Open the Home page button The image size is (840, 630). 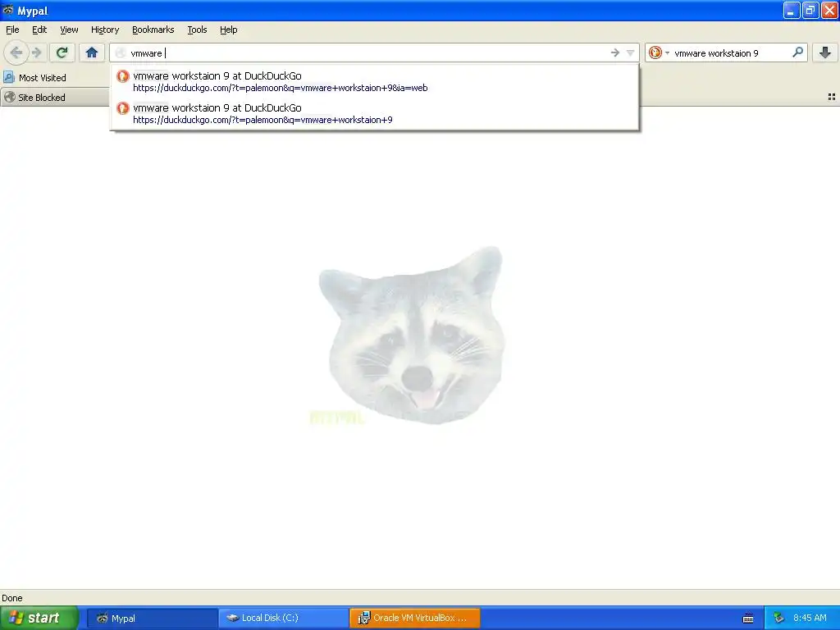pos(92,52)
